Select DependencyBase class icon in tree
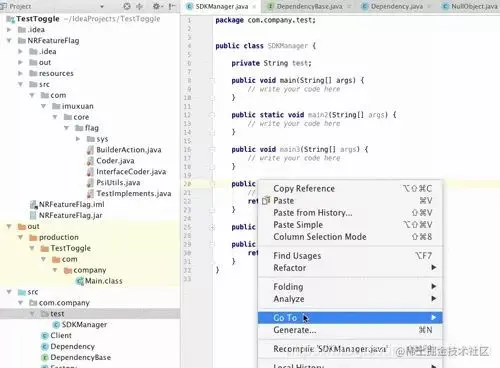This screenshot has height=368, width=500. (x=45, y=358)
